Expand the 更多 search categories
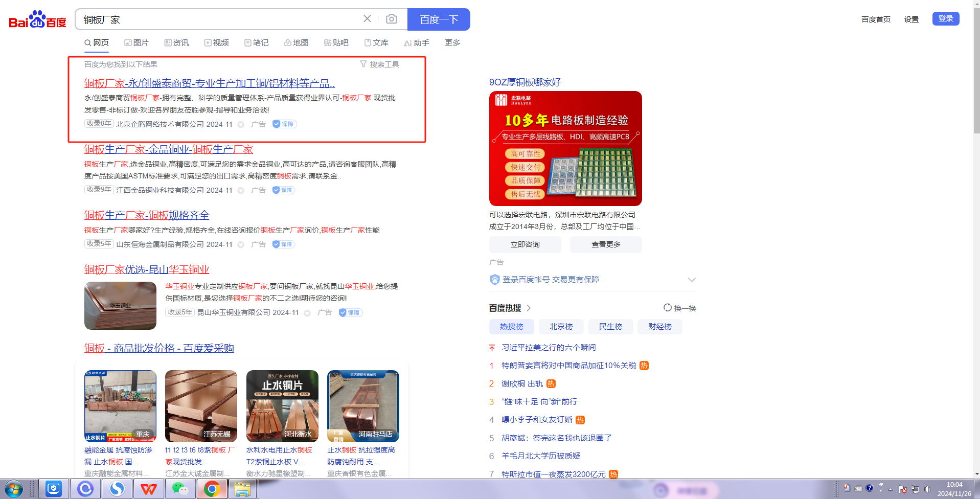The height and width of the screenshot is (499, 980). click(452, 42)
